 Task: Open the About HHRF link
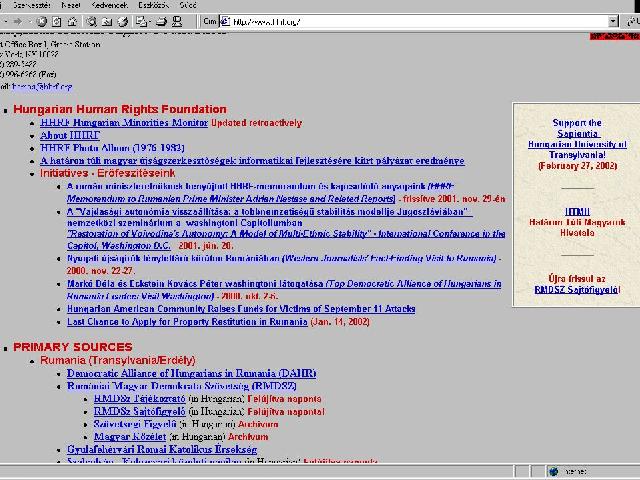click(x=70, y=135)
